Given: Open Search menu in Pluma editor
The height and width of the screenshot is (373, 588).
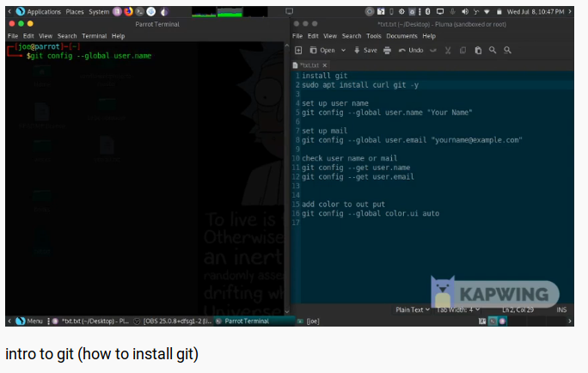Looking at the screenshot, I should point(352,36).
